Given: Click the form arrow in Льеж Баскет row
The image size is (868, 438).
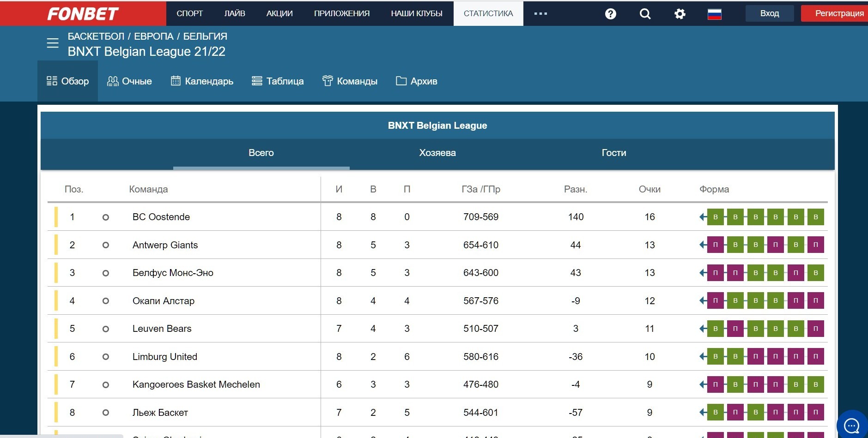Looking at the screenshot, I should (703, 412).
